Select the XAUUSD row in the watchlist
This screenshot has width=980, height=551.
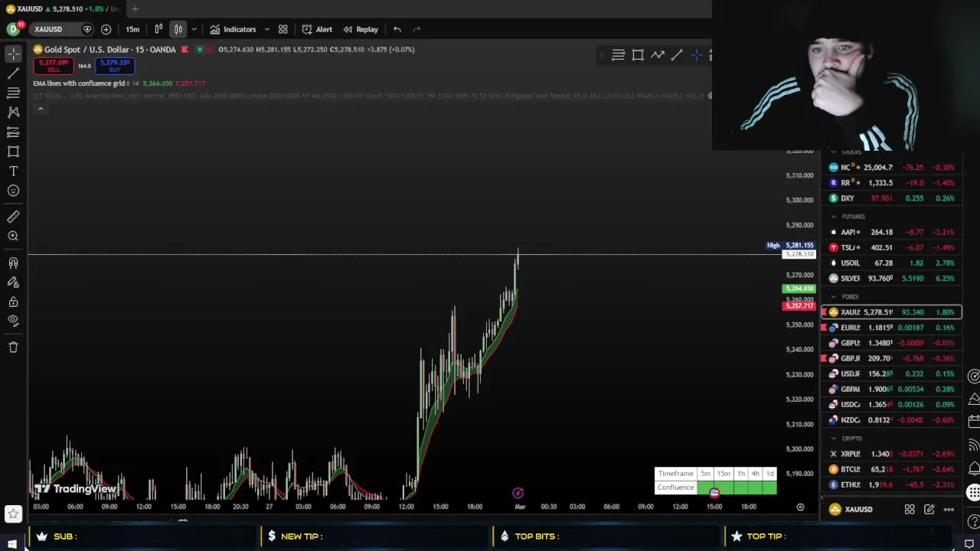pyautogui.click(x=891, y=312)
